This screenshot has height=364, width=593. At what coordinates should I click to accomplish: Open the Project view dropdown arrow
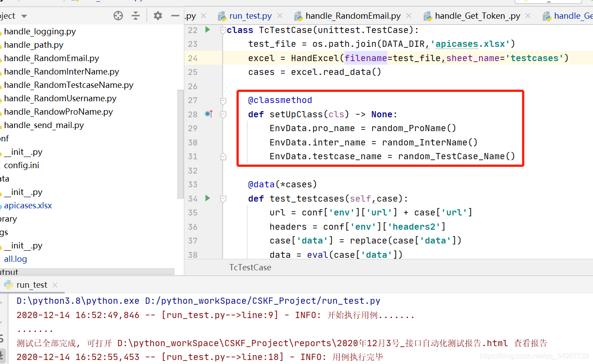tap(24, 16)
